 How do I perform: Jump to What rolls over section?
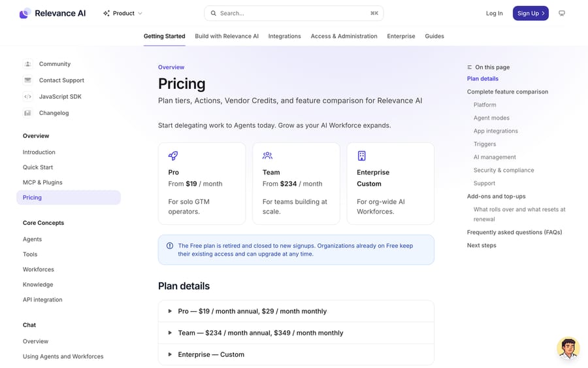click(x=519, y=214)
